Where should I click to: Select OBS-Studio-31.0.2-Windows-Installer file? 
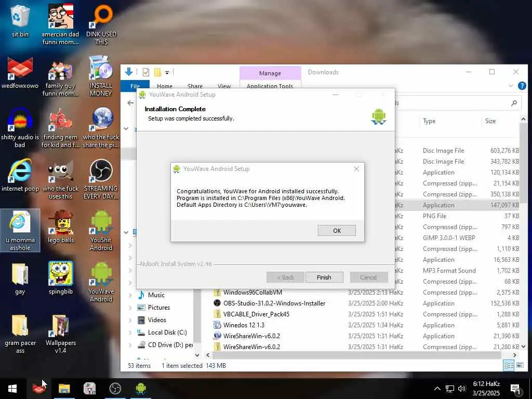click(274, 303)
